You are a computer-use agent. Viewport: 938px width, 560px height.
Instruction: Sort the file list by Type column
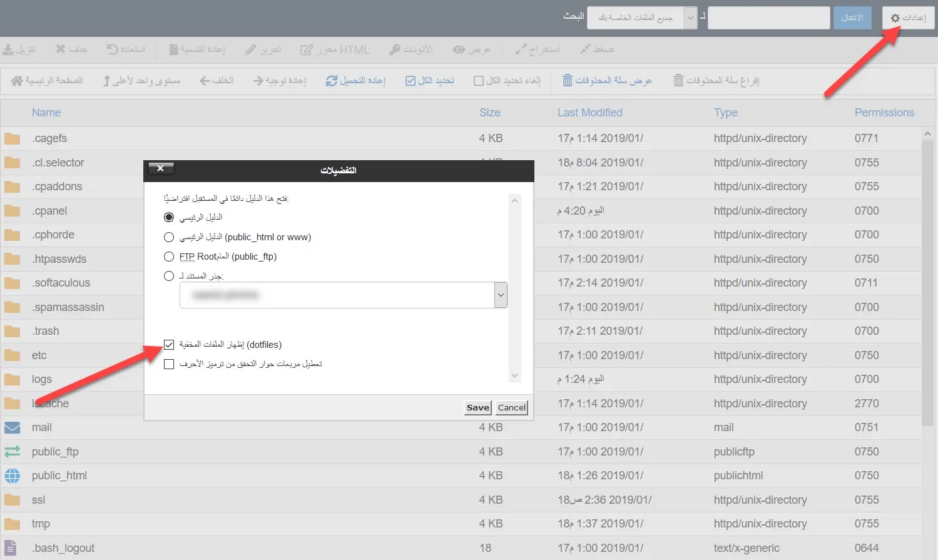click(x=726, y=113)
